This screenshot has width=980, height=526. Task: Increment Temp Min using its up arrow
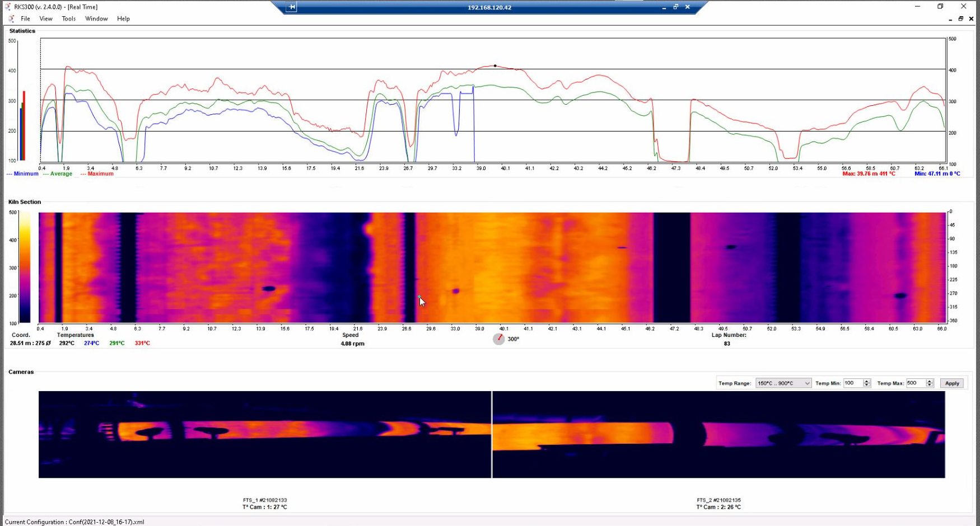point(867,381)
